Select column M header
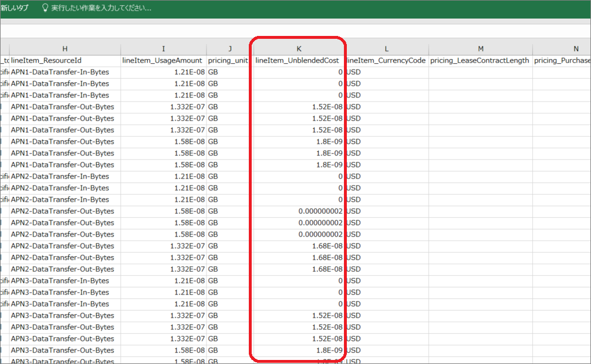 (480, 49)
